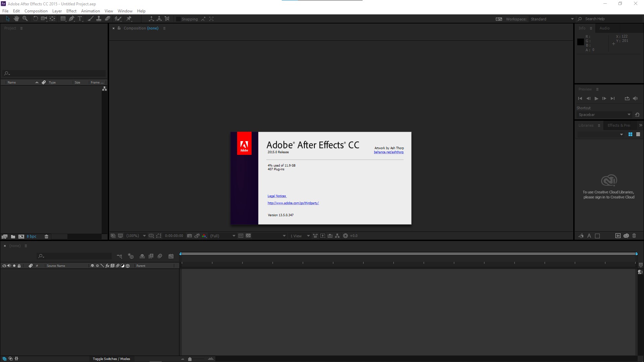Open the Spacebar shortcut dropdown
Screen dimensions: 644x362
(604, 115)
